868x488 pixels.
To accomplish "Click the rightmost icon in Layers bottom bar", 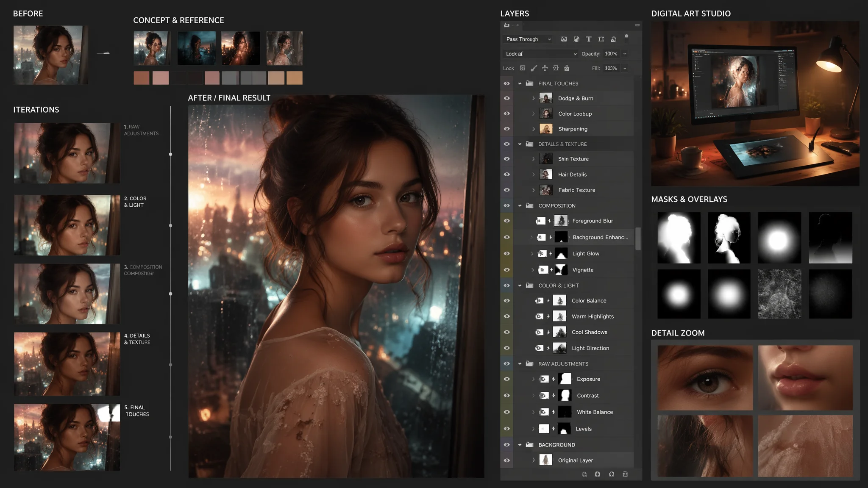I will tap(625, 474).
